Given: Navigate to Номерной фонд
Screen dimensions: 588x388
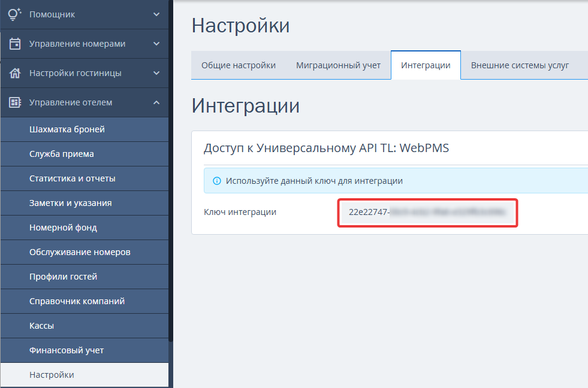Looking at the screenshot, I should pos(85,228).
